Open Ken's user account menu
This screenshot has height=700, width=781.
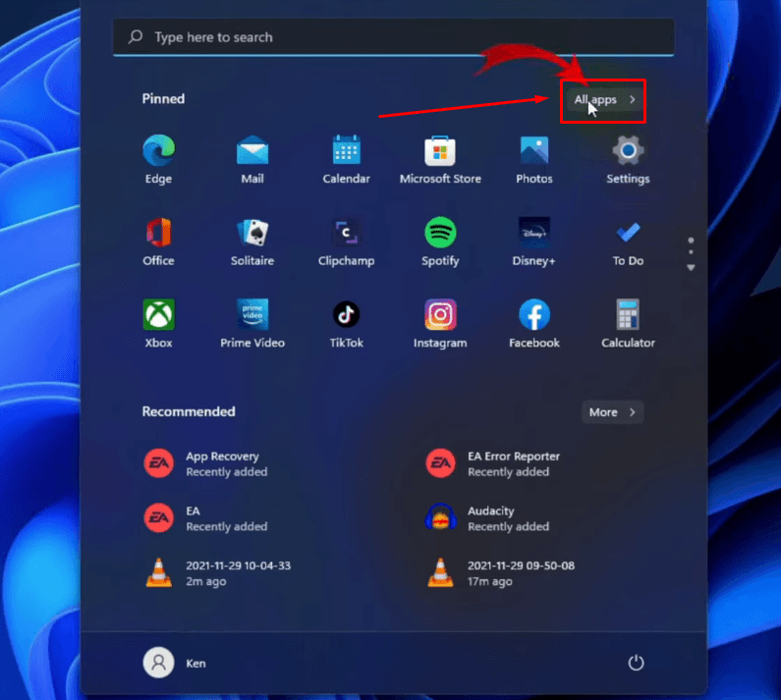175,663
